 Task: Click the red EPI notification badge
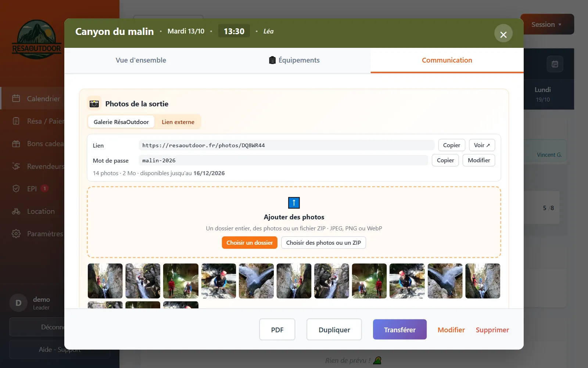pyautogui.click(x=44, y=188)
